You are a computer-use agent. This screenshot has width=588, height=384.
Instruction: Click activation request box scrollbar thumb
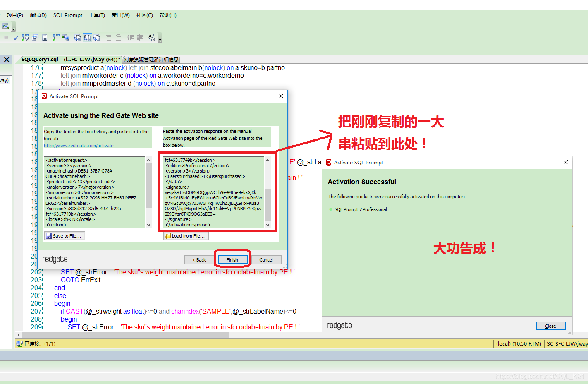click(x=149, y=185)
